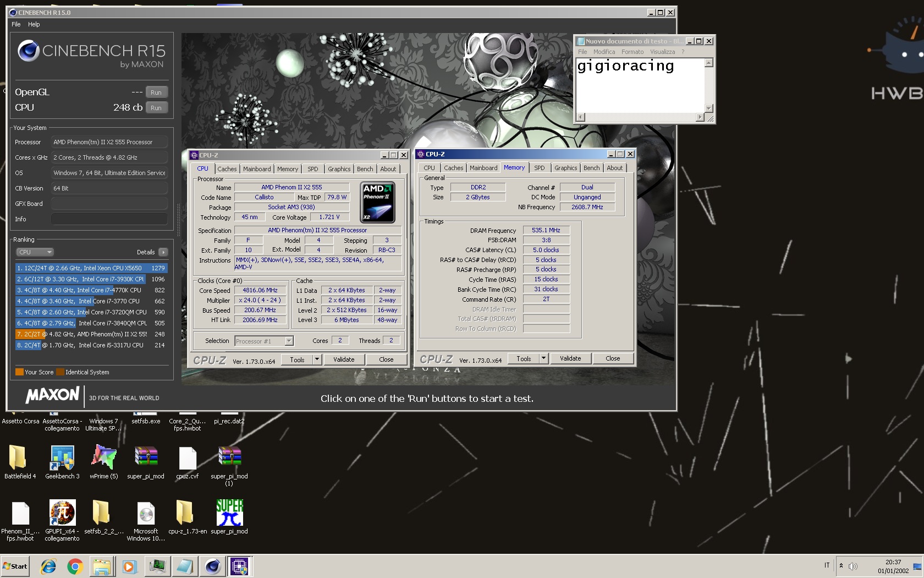The height and width of the screenshot is (578, 924).
Task: Click Notepad horizontal scrollbar right arrow
Action: coord(700,117)
